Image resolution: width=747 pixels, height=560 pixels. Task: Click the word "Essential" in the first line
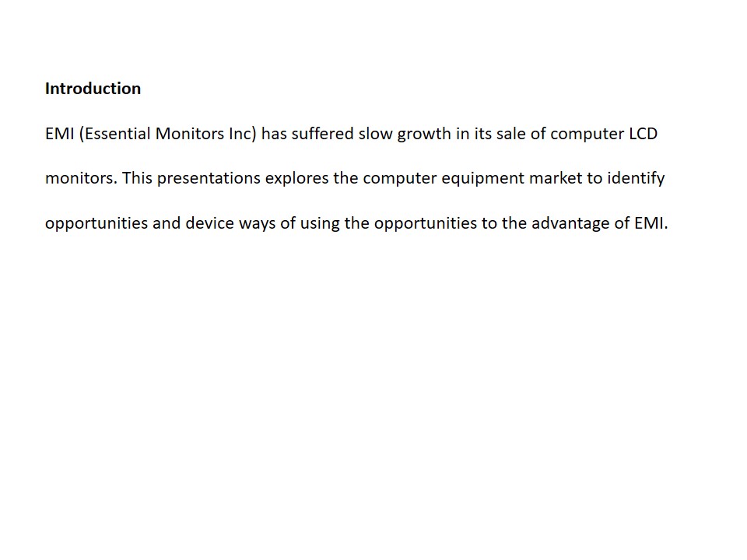117,134
